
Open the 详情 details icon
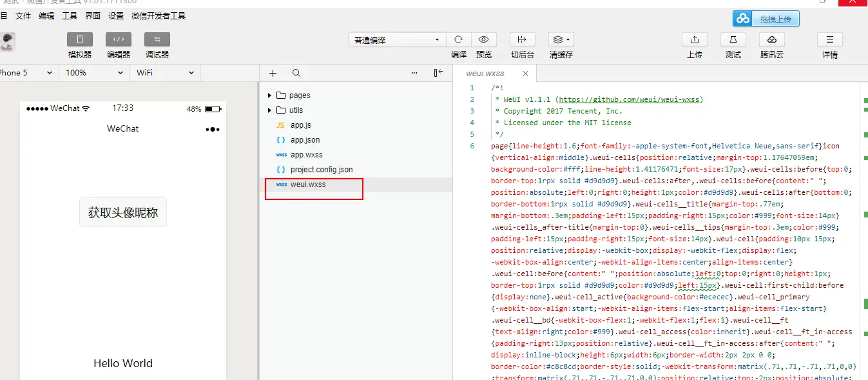pyautogui.click(x=830, y=39)
